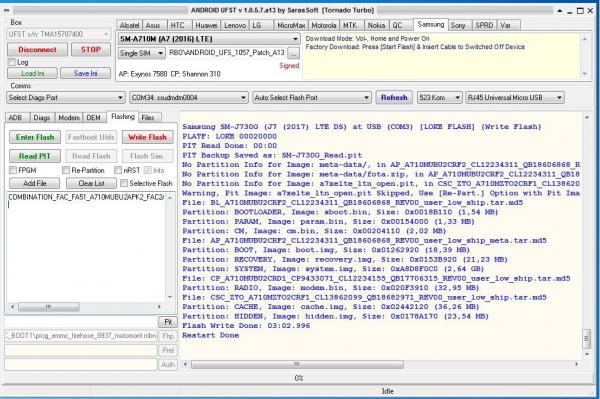Open the Diags tab
The width and height of the screenshot is (600, 399).
[42, 117]
